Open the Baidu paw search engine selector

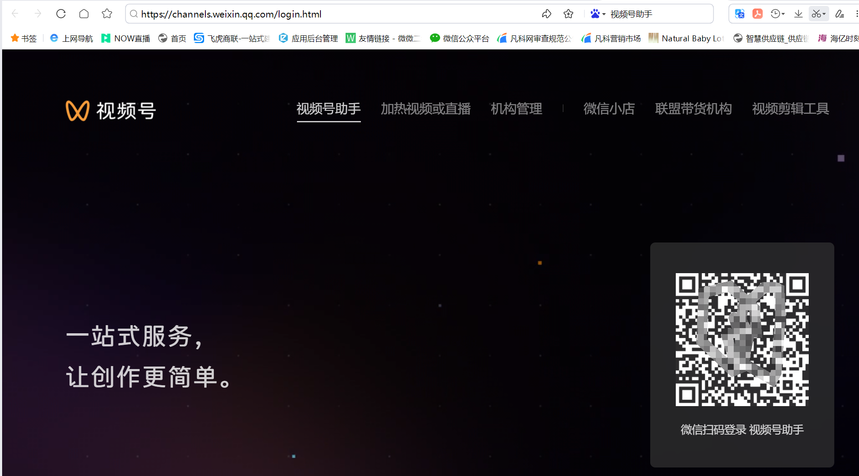click(x=597, y=14)
